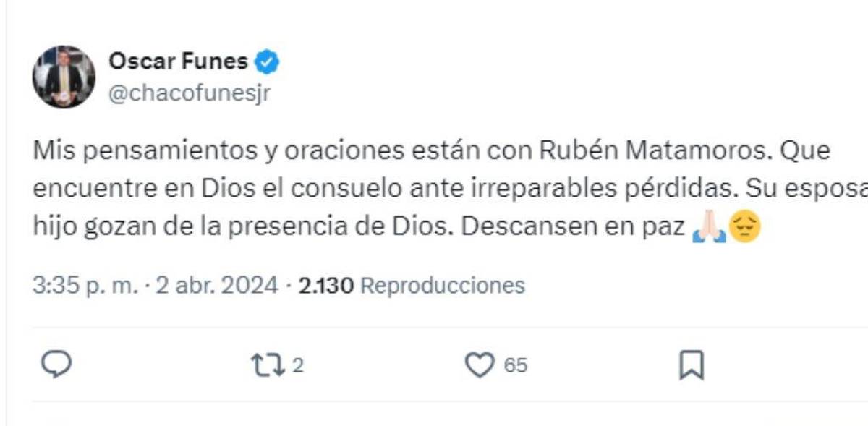Open Oscar Funes profile picture
Screen dimensions: 868x426
click(x=64, y=76)
